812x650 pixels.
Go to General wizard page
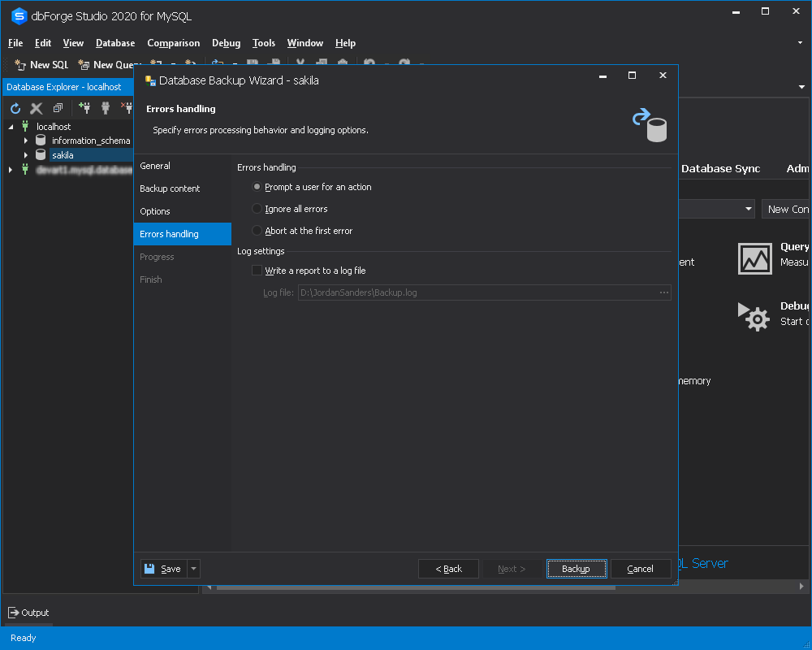(182, 166)
